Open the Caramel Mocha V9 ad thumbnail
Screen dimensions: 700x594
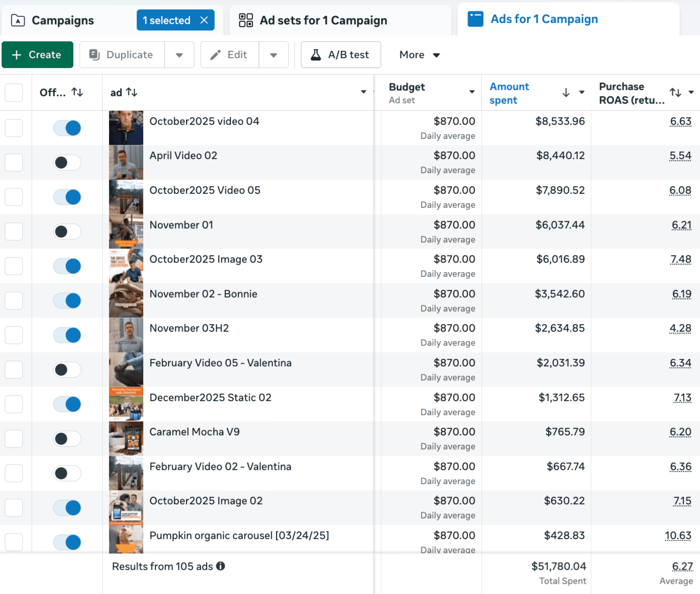(x=126, y=439)
